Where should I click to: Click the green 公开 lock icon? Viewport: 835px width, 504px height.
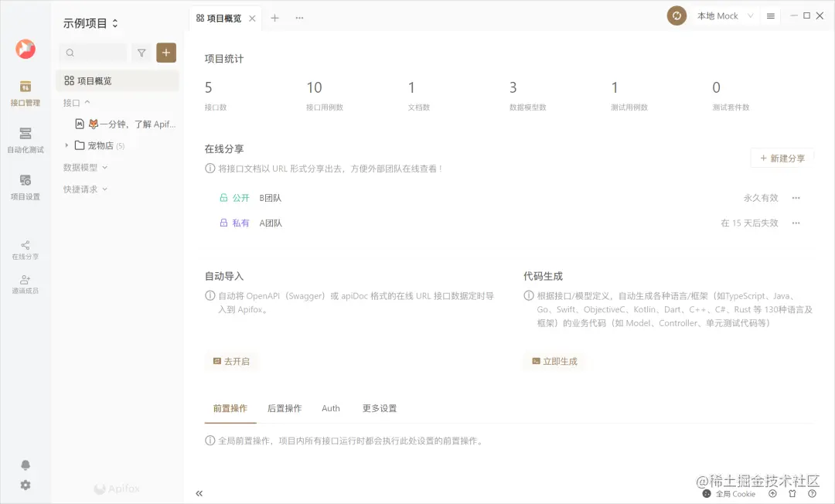click(x=223, y=197)
